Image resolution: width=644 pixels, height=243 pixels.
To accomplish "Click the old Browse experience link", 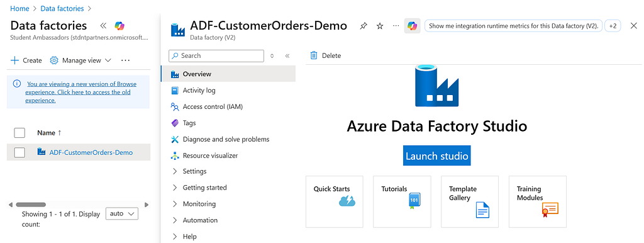I will [81, 92].
